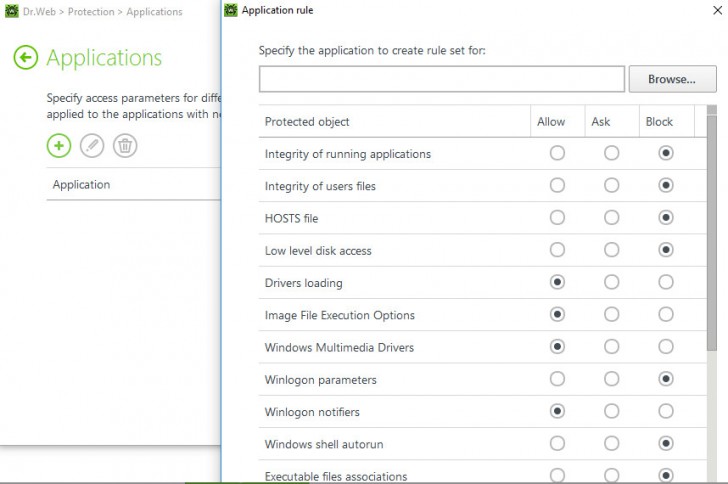Viewport: 728px width, 484px height.
Task: Click the application path input field
Action: [x=441, y=79]
